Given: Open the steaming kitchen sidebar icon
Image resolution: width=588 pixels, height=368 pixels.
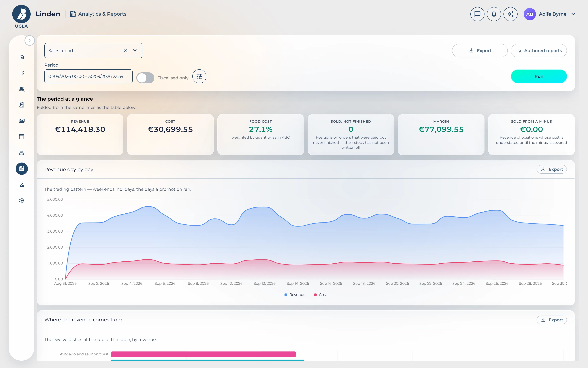Looking at the screenshot, I should 22,153.
